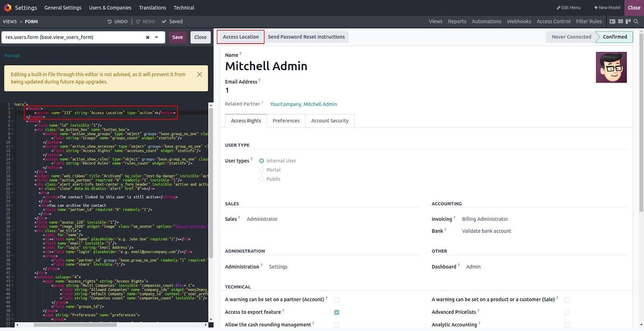Switch to the Preferences tab
644x331 pixels.
286,121
